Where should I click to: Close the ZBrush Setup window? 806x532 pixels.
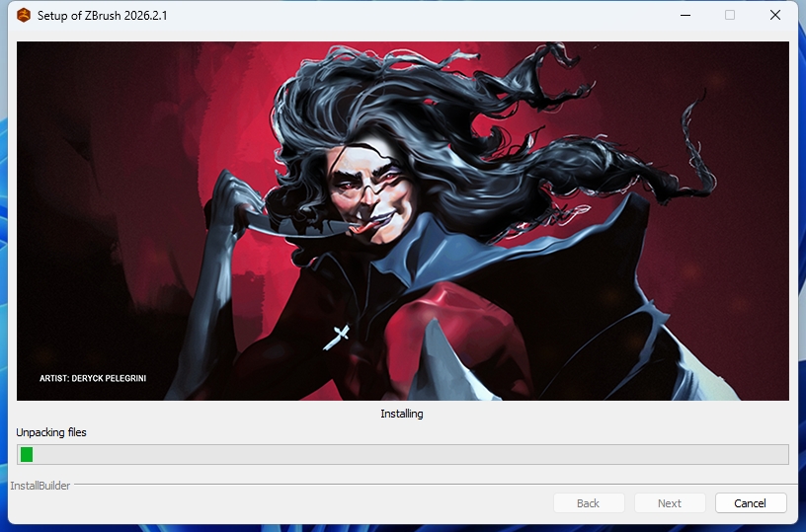tap(775, 16)
